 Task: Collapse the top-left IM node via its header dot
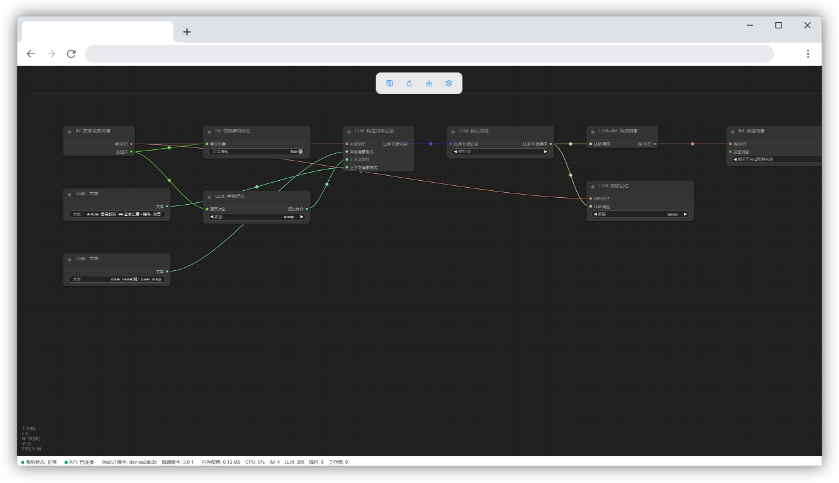click(x=69, y=131)
